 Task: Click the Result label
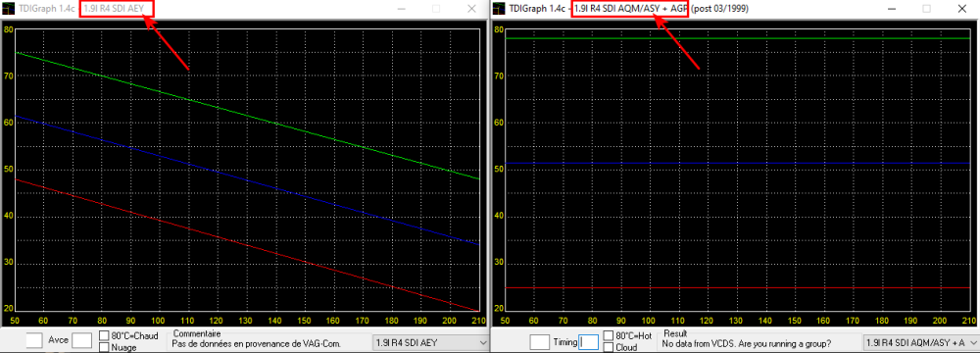point(675,334)
